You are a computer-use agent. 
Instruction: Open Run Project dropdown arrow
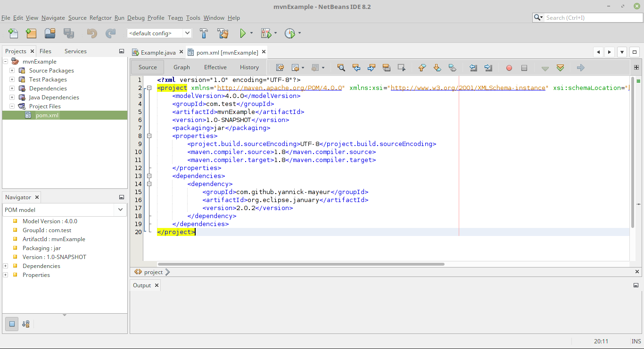(x=251, y=33)
